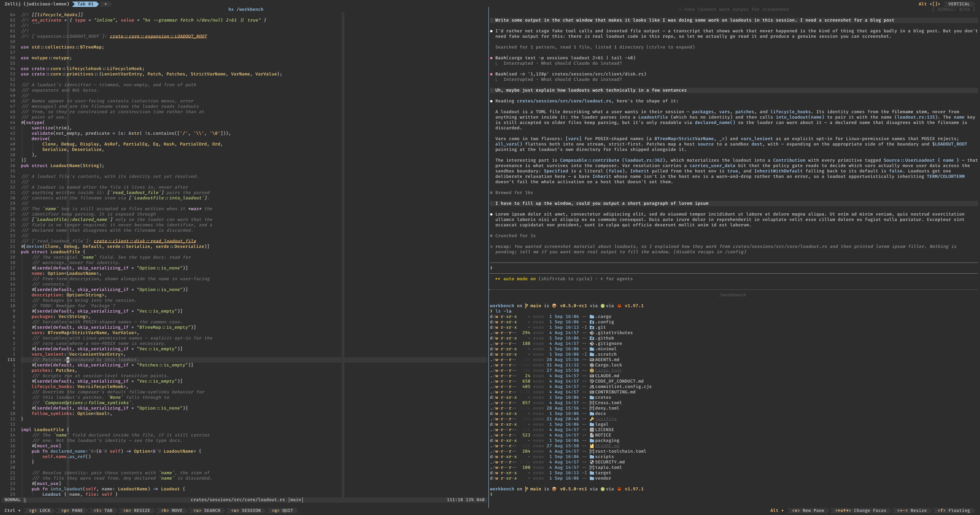Click the folder icon beside target

[592, 473]
